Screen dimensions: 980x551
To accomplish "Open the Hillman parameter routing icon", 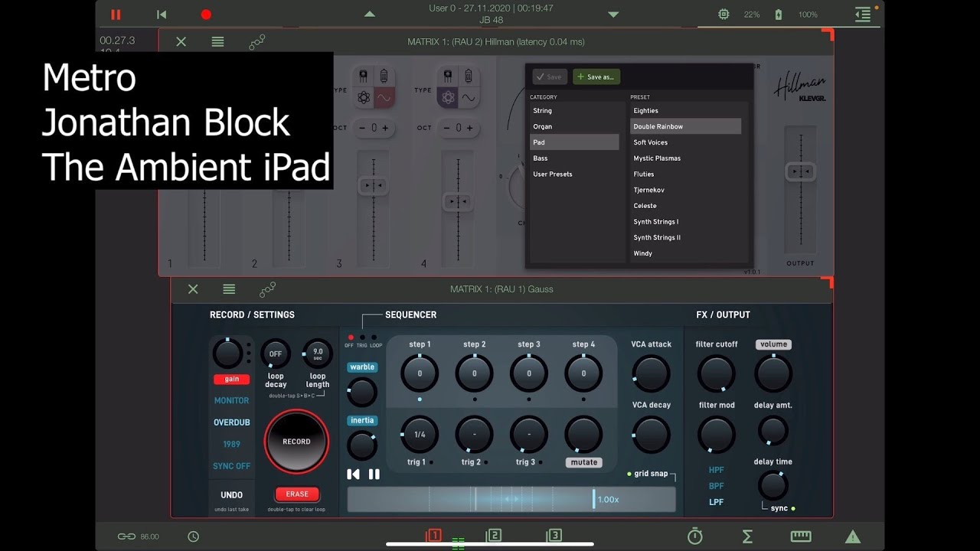I will (x=257, y=42).
